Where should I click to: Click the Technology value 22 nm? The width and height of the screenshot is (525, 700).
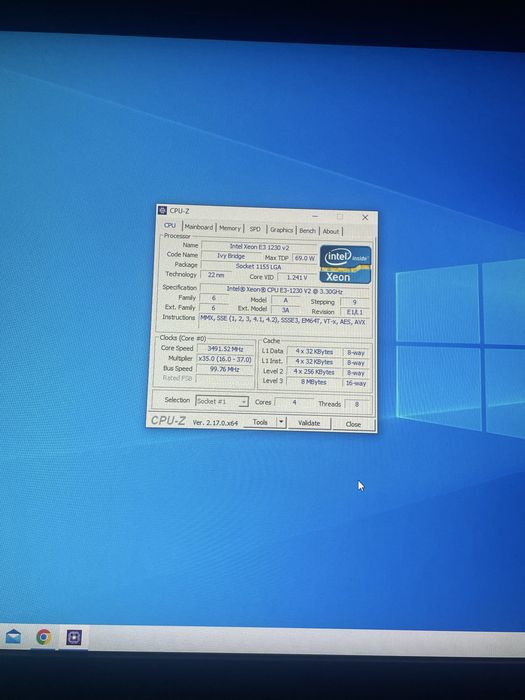point(216,275)
